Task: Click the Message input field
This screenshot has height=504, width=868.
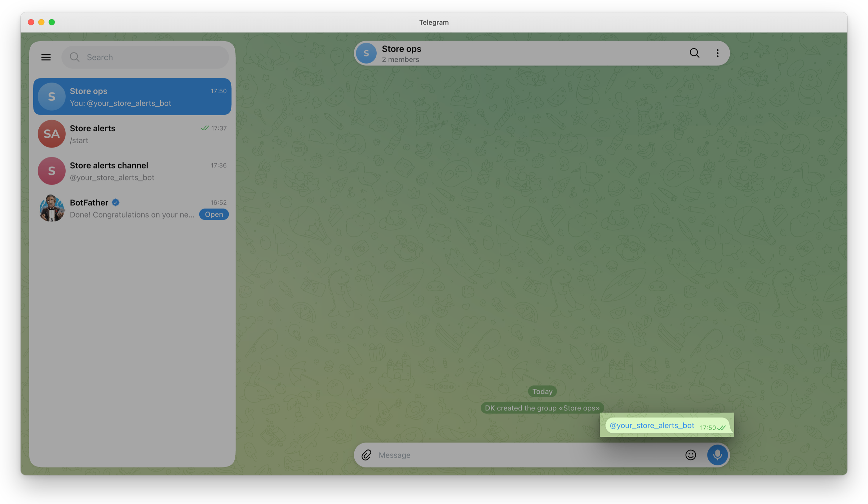Action: pyautogui.click(x=528, y=455)
